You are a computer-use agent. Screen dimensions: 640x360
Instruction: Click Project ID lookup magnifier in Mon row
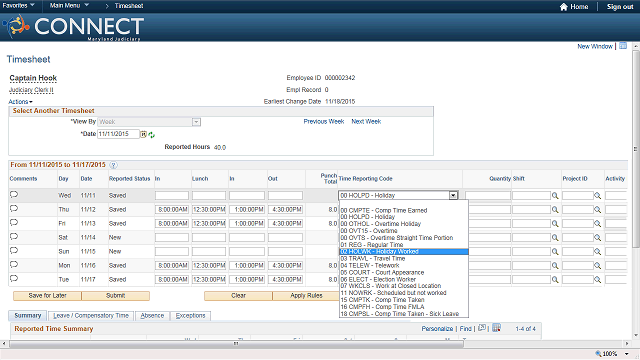[598, 266]
